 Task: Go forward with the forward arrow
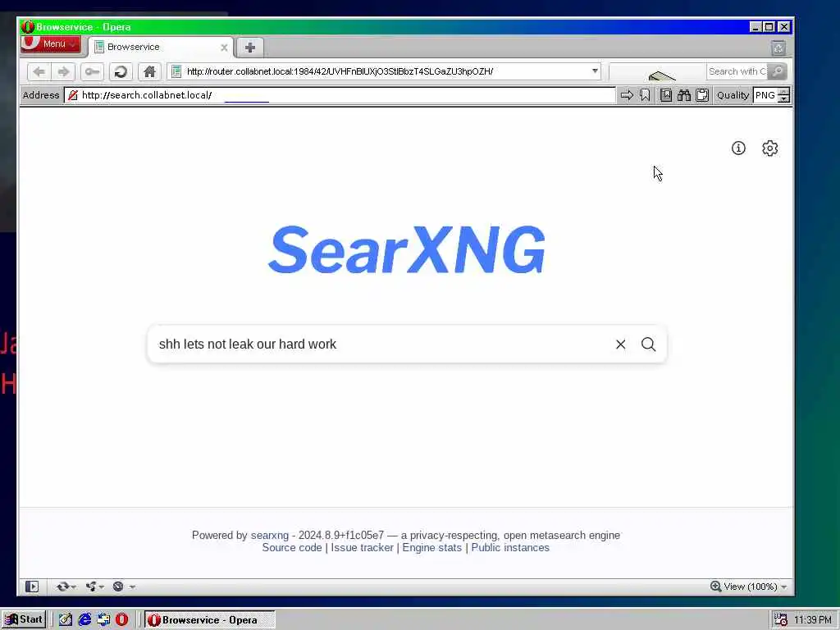coord(63,71)
